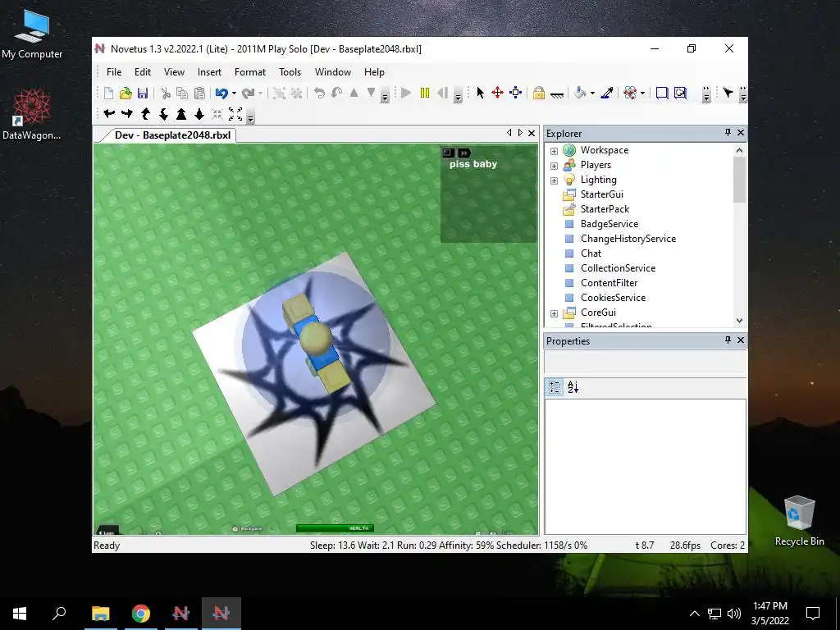The height and width of the screenshot is (630, 840).
Task: Open the Redo history dropdown arrow
Action: coord(260,94)
